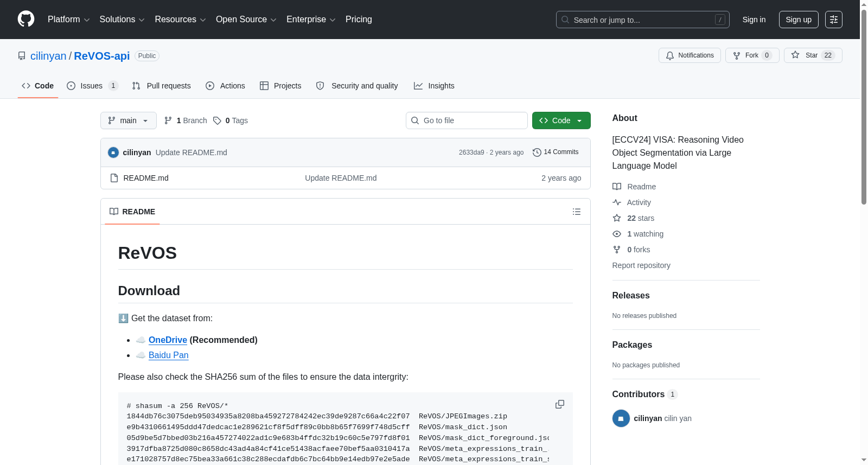This screenshot has height=465, width=868.
Task: Open the Projects tab
Action: pos(280,86)
